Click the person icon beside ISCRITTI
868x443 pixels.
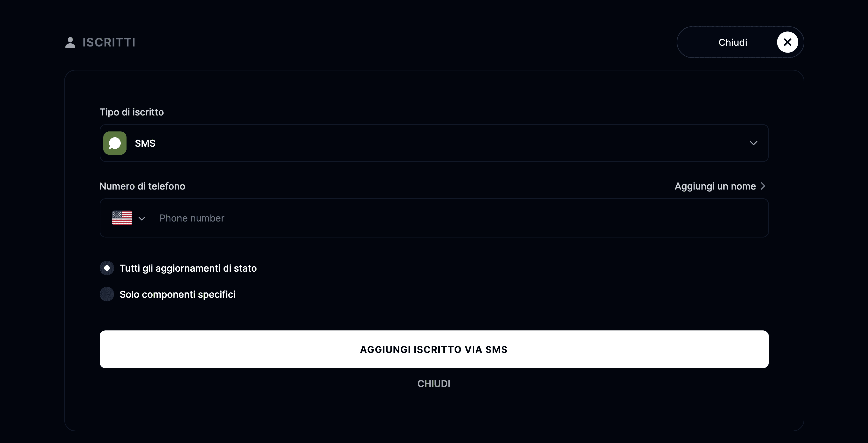(70, 42)
